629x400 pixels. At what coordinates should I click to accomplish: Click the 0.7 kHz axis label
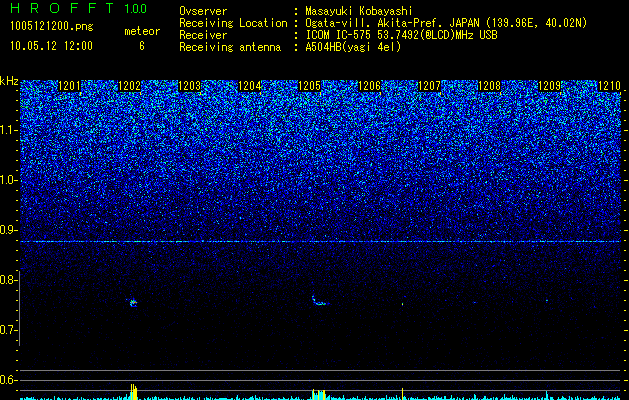click(9, 330)
